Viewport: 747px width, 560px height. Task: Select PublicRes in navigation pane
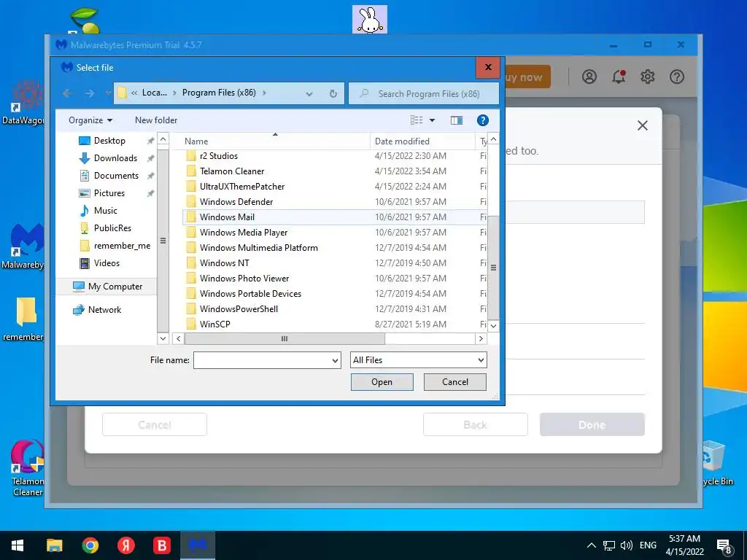point(112,228)
